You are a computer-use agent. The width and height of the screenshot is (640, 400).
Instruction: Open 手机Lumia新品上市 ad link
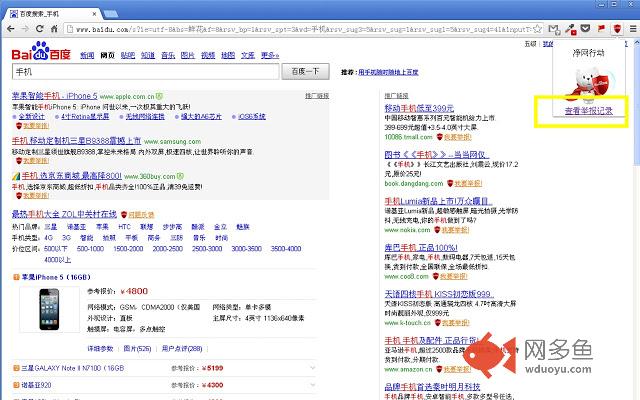(438, 201)
